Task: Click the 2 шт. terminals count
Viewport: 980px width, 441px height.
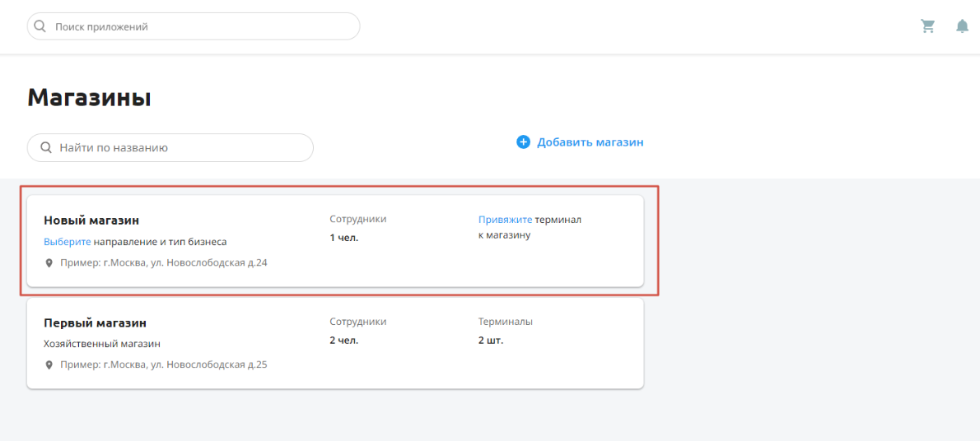Action: coord(491,341)
